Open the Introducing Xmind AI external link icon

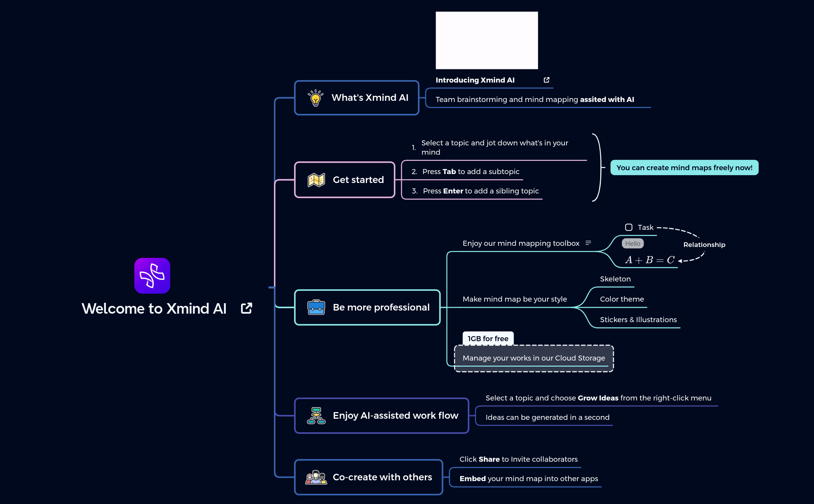click(547, 80)
